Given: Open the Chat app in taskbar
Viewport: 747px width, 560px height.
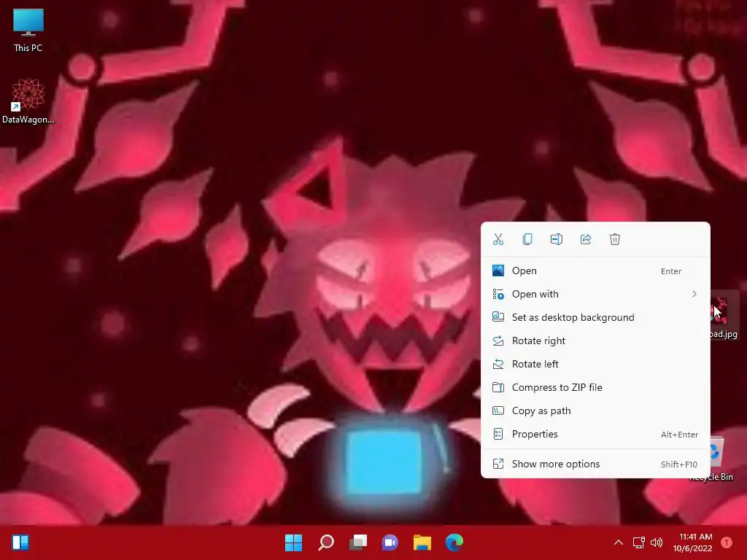Looking at the screenshot, I should tap(390, 542).
